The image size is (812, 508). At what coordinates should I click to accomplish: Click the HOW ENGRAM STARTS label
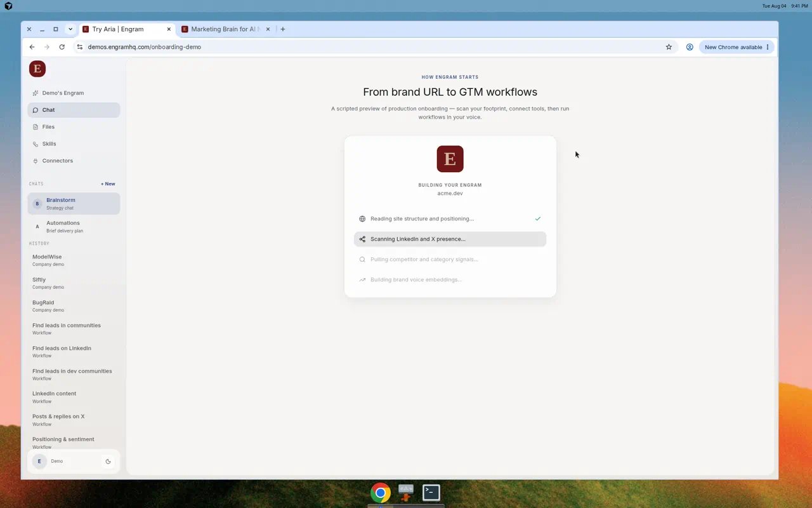click(450, 77)
